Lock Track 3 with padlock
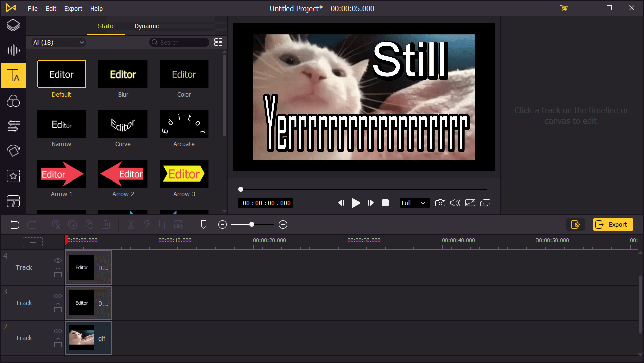644x363 pixels. [58, 308]
